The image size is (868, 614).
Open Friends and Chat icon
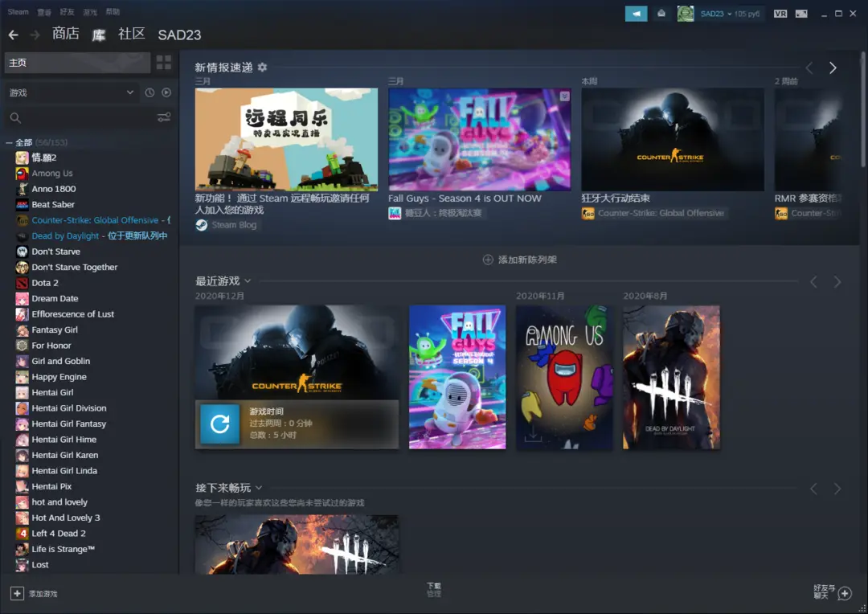(x=845, y=594)
